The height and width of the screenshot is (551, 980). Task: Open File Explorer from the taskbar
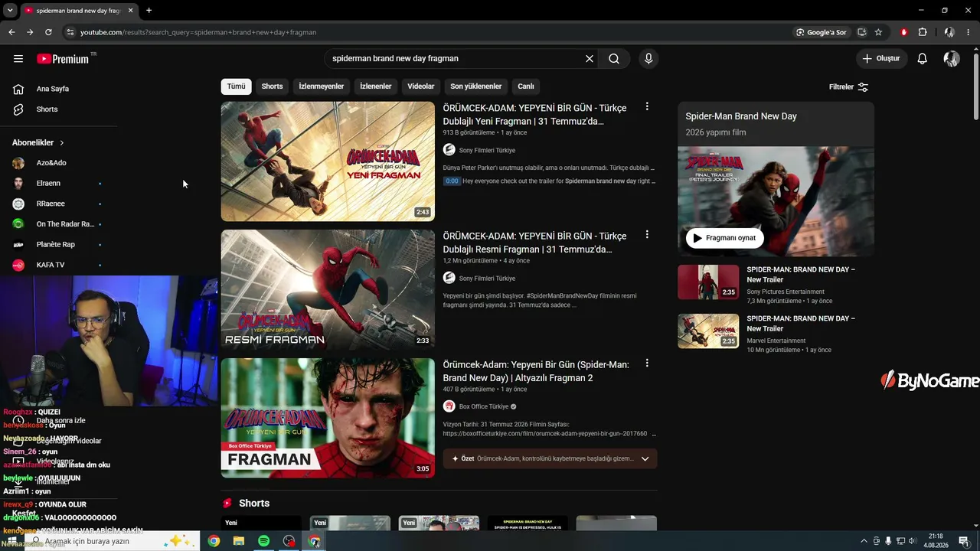click(x=239, y=541)
